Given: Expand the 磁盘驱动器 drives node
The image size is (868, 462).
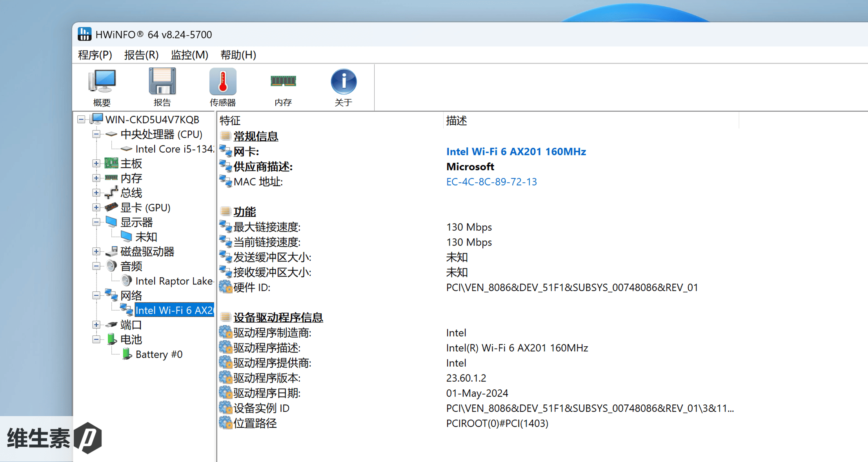Looking at the screenshot, I should click(x=96, y=251).
